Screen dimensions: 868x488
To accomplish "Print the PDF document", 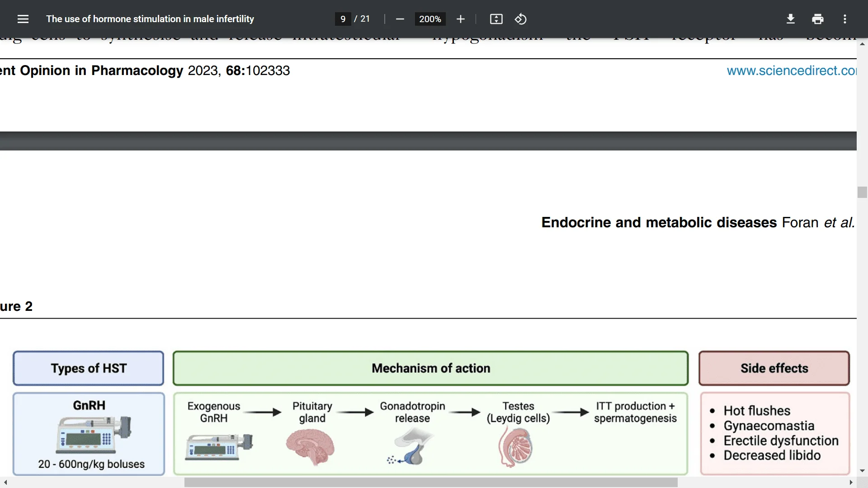I will pos(817,19).
